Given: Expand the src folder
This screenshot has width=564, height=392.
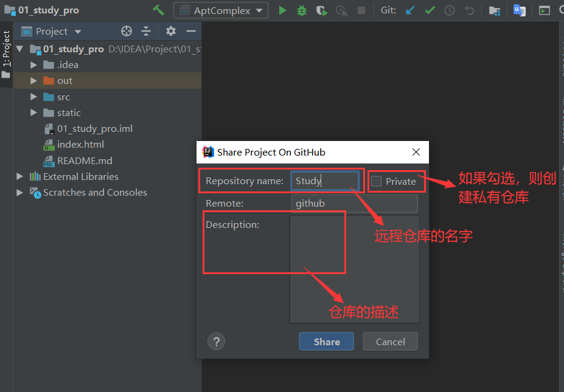Looking at the screenshot, I should click(x=33, y=97).
